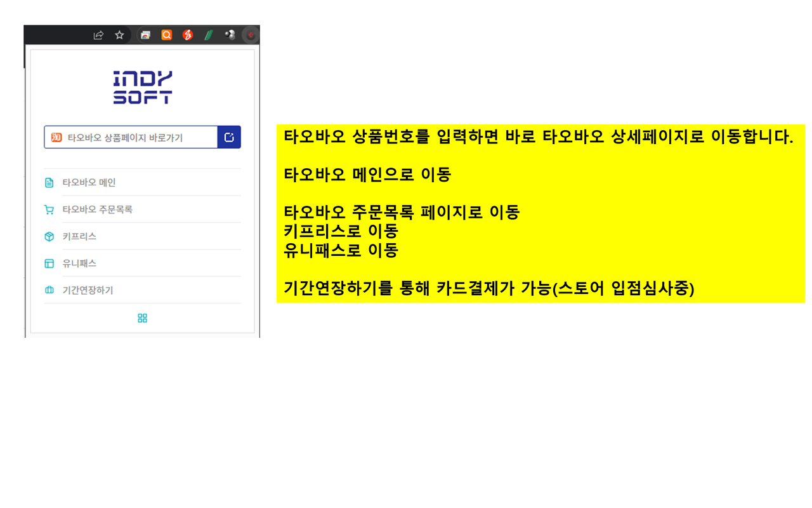Select the 타오바오 주문목록 shopping cart icon
The width and height of the screenshot is (812, 508).
[x=49, y=209]
